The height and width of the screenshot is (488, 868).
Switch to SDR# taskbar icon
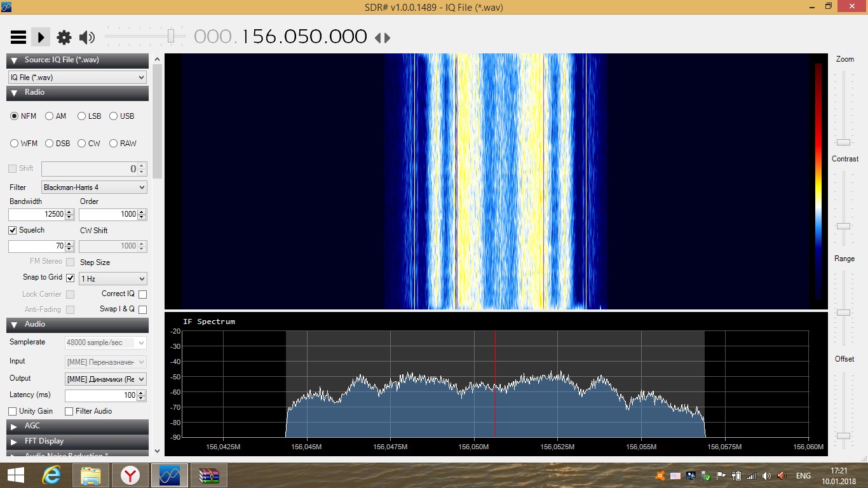(169, 475)
